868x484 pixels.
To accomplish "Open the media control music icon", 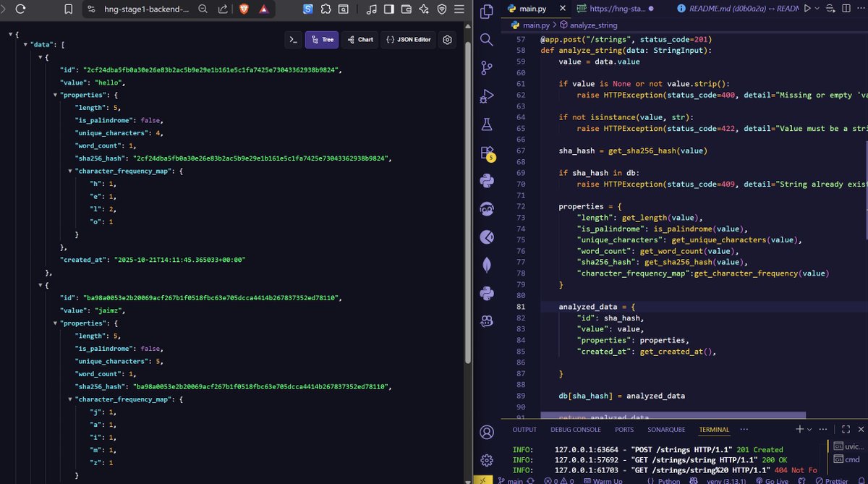I will click(371, 9).
